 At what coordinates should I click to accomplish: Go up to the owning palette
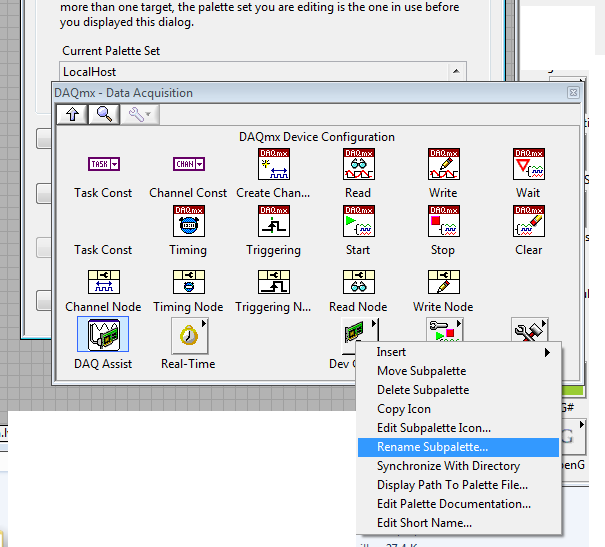(72, 115)
